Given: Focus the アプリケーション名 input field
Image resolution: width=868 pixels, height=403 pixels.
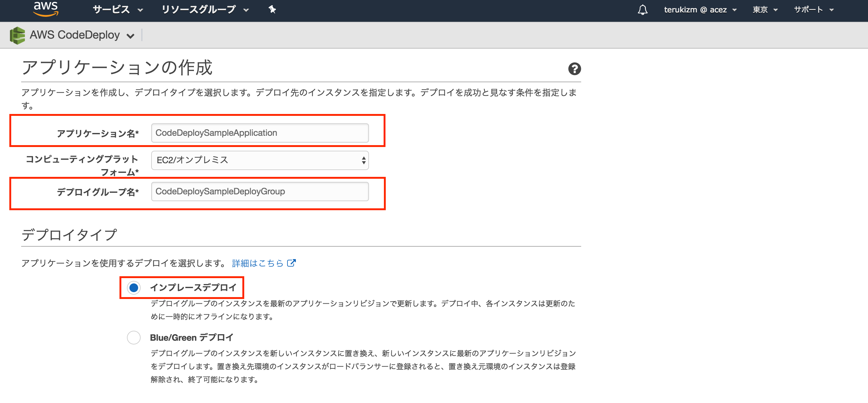Looking at the screenshot, I should tap(260, 133).
